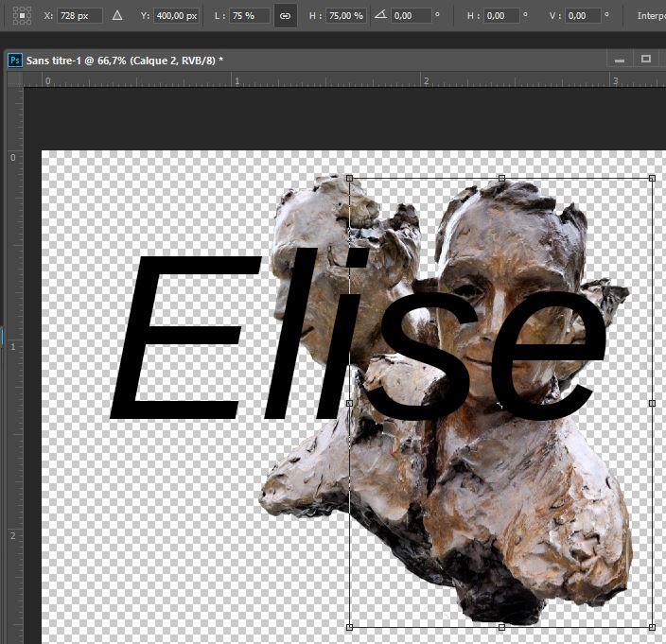This screenshot has height=644, width=666.
Task: Click the bottom-right transform handle
Action: [x=652, y=626]
